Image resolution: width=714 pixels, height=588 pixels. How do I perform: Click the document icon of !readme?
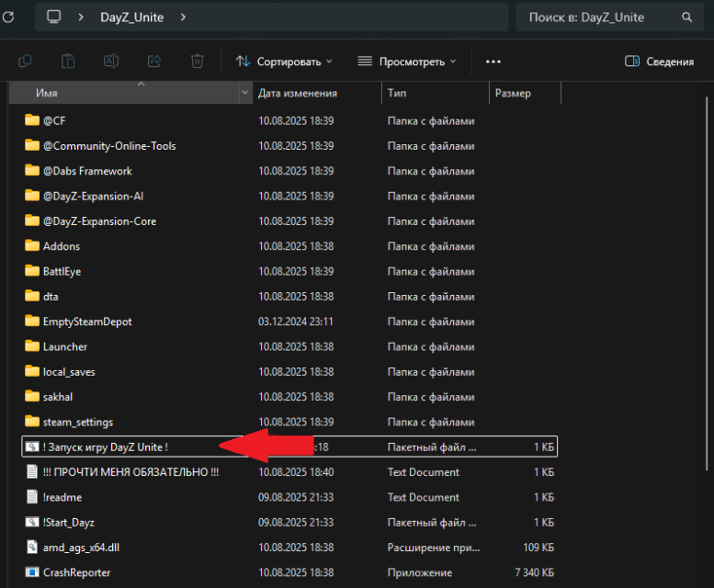[32, 497]
